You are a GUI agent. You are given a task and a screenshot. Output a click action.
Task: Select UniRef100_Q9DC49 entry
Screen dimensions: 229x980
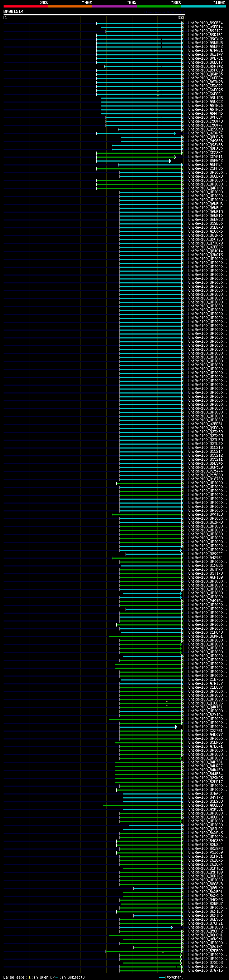[x=205, y=428]
